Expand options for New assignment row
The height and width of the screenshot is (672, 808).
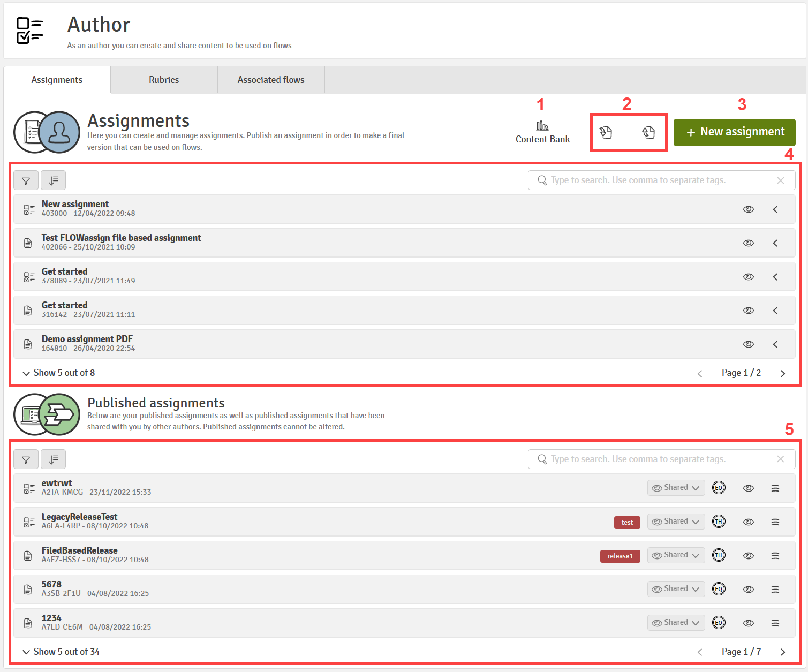(x=775, y=209)
